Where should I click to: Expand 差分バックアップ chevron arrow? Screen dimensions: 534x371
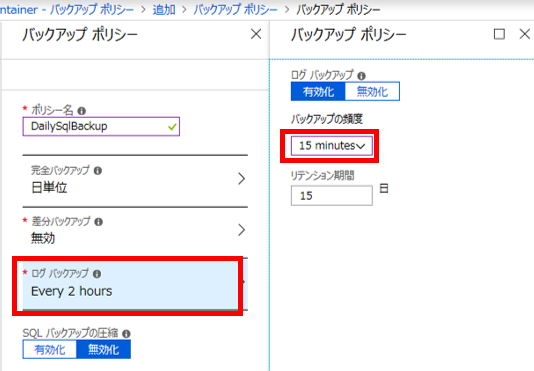(241, 230)
